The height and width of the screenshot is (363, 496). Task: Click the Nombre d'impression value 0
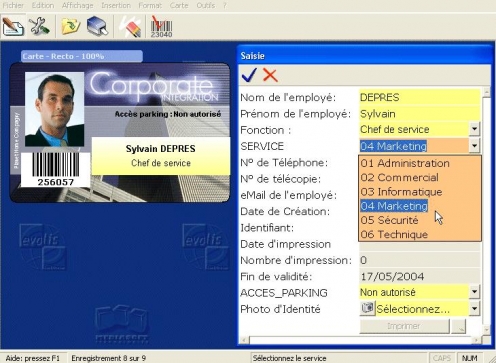pyautogui.click(x=419, y=260)
